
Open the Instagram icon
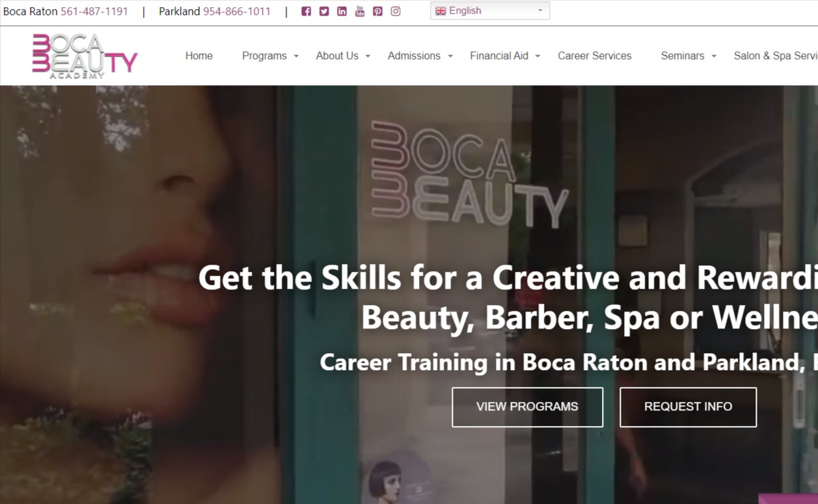395,11
